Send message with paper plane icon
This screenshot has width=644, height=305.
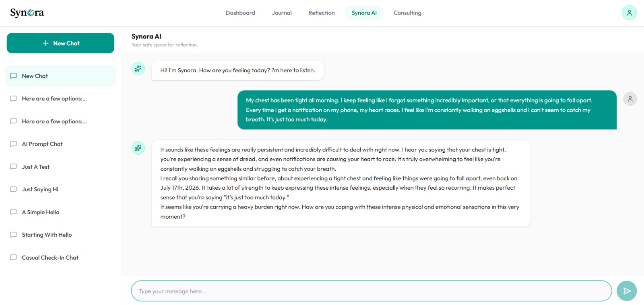click(627, 291)
